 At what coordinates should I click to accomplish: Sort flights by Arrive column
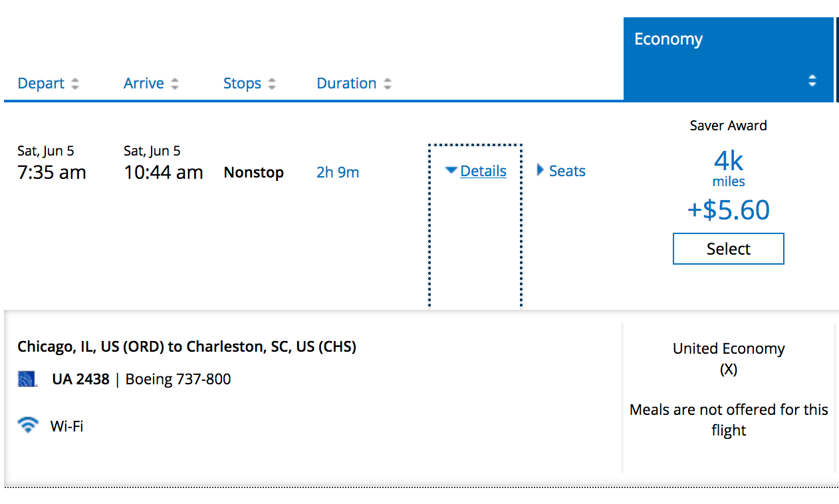coord(144,84)
